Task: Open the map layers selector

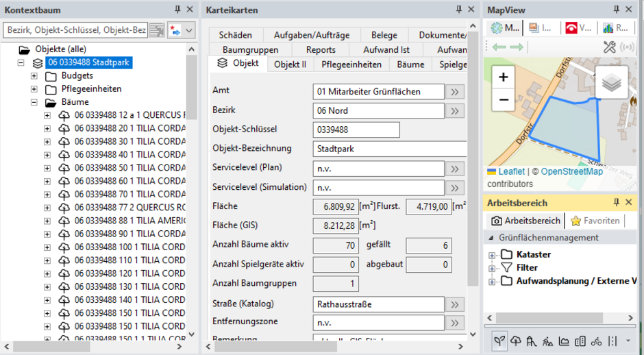Action: pos(612,83)
